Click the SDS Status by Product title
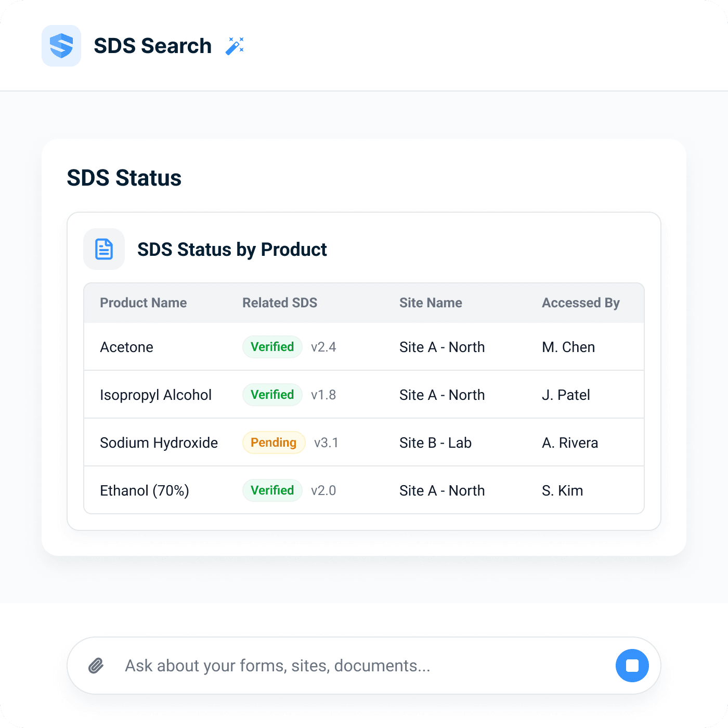728x728 pixels. pos(232,250)
